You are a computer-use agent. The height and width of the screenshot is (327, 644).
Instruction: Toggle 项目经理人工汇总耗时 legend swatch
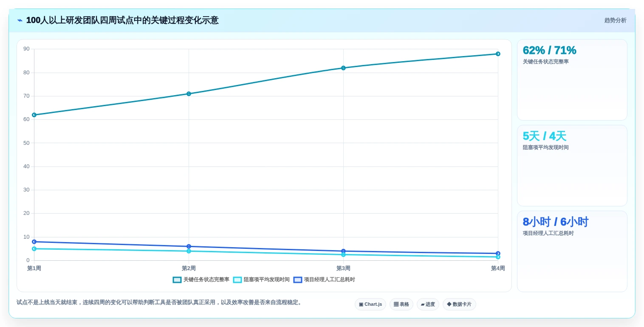(x=298, y=280)
